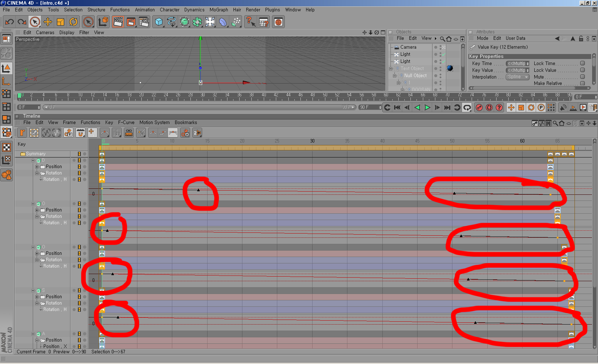This screenshot has width=598, height=364.
Task: Click the Record Active Objects key icon
Action: pyautogui.click(x=479, y=107)
